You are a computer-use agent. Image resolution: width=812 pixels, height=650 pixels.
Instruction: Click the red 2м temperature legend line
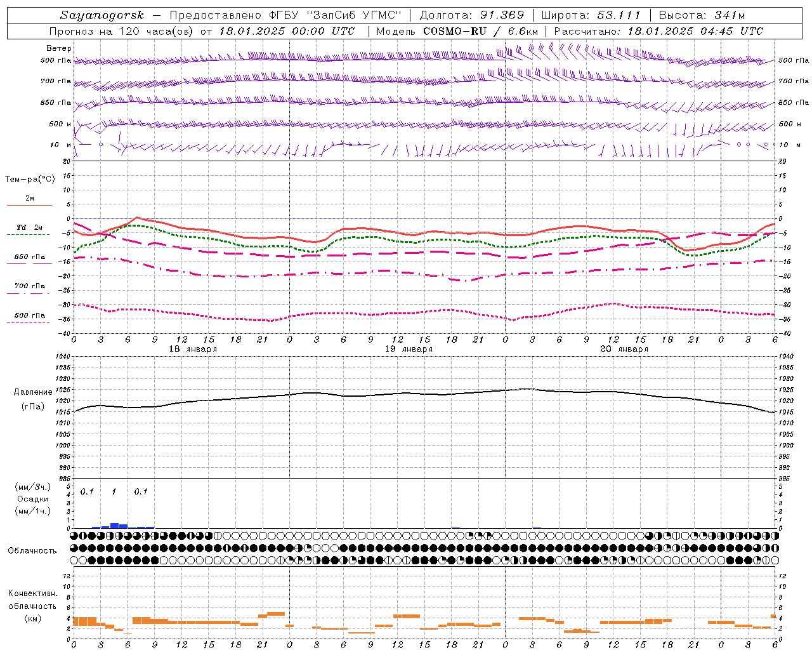(29, 206)
